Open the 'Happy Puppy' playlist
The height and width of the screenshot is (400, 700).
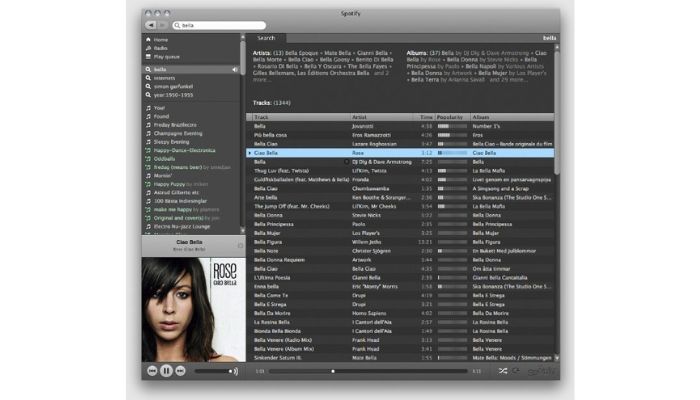coord(169,184)
